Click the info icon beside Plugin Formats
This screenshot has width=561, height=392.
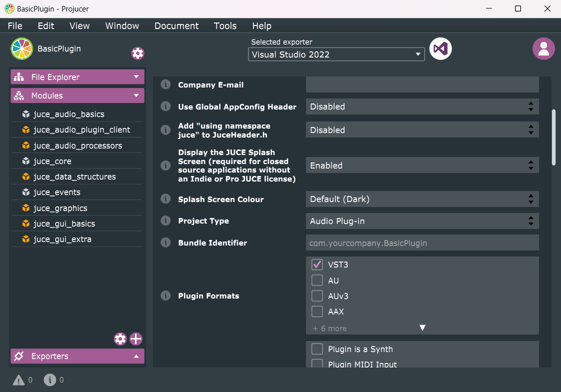pos(165,295)
